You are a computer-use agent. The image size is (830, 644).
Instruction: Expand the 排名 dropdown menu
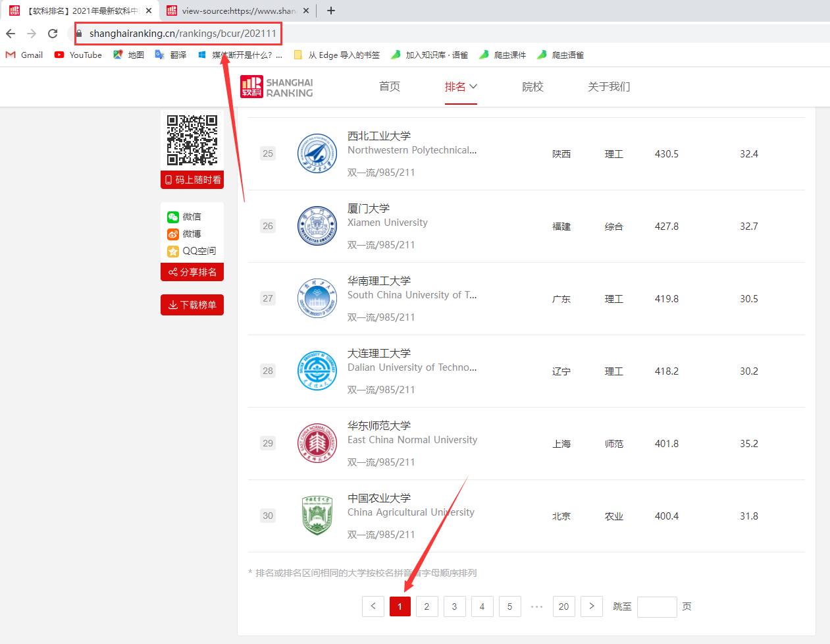point(461,87)
